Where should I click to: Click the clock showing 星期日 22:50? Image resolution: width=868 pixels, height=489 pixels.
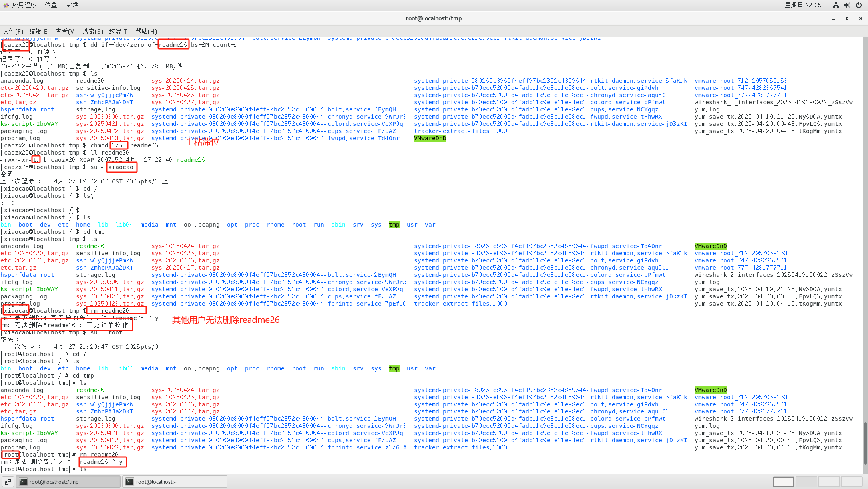(x=804, y=5)
